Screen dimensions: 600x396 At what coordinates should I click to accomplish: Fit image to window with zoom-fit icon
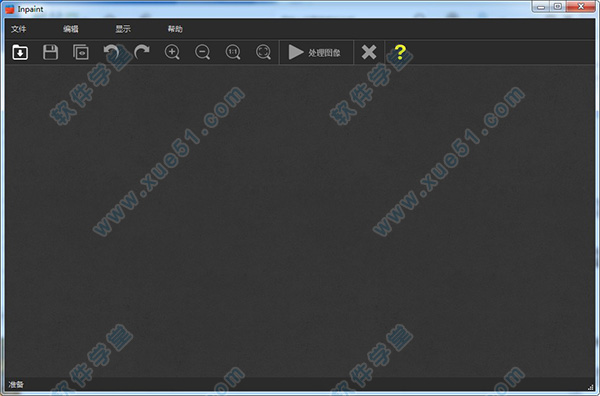[x=263, y=52]
